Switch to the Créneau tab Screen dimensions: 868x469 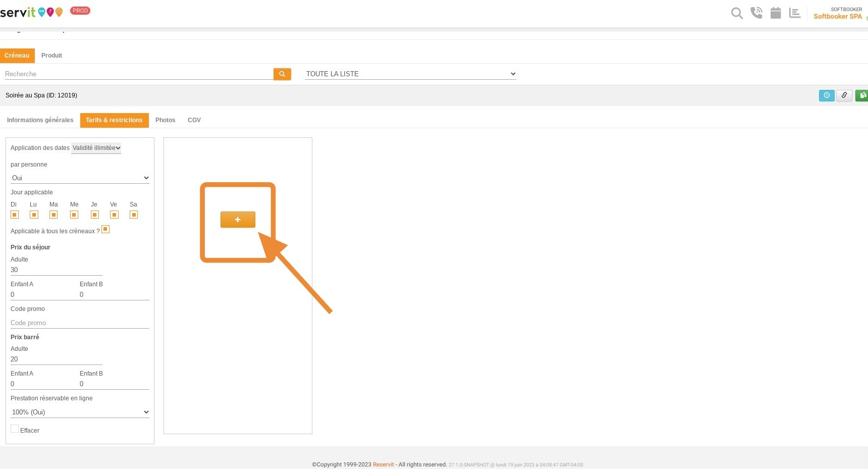(17, 56)
